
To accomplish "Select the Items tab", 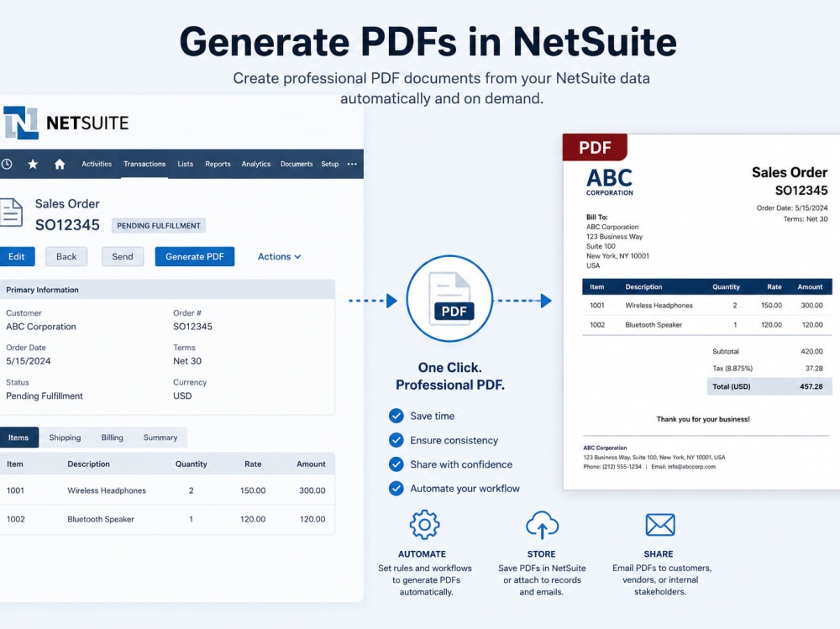I will point(18,438).
